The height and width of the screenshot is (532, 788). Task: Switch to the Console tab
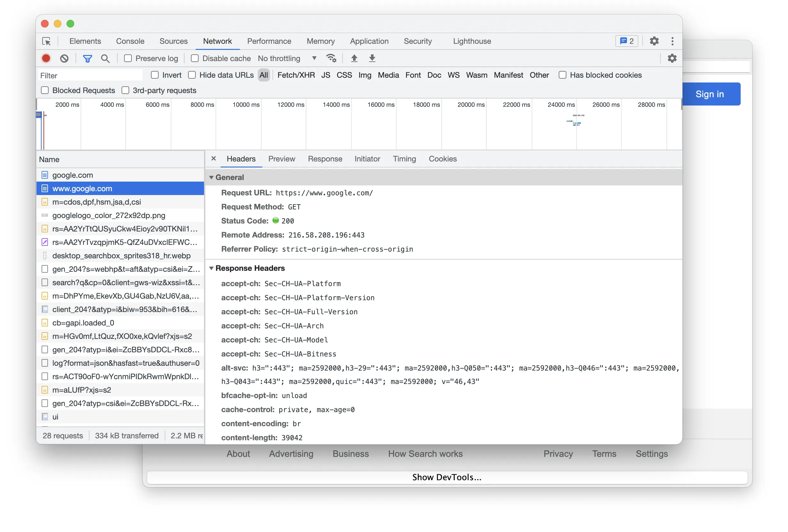point(130,41)
